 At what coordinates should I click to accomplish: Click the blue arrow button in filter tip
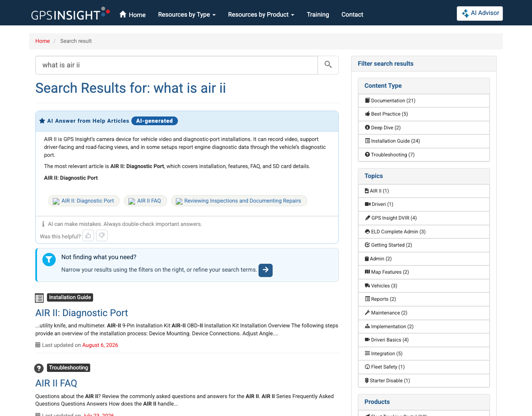(x=266, y=270)
